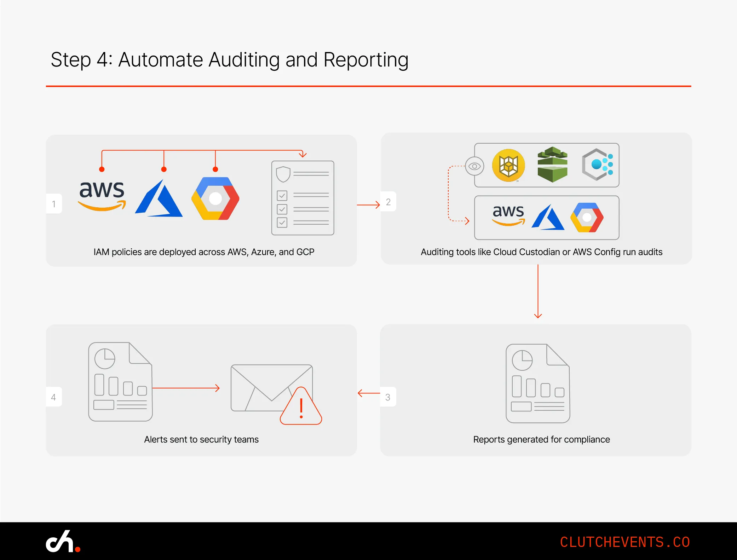This screenshot has height=560, width=737.
Task: Click 'Alerts sent to security teams' caption
Action: pyautogui.click(x=201, y=440)
